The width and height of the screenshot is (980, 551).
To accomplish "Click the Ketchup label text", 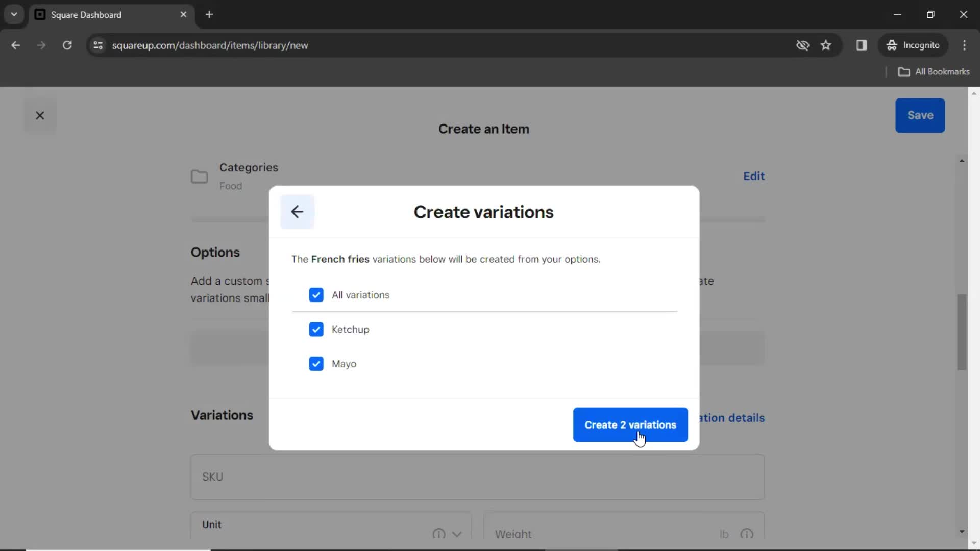I will coord(350,330).
